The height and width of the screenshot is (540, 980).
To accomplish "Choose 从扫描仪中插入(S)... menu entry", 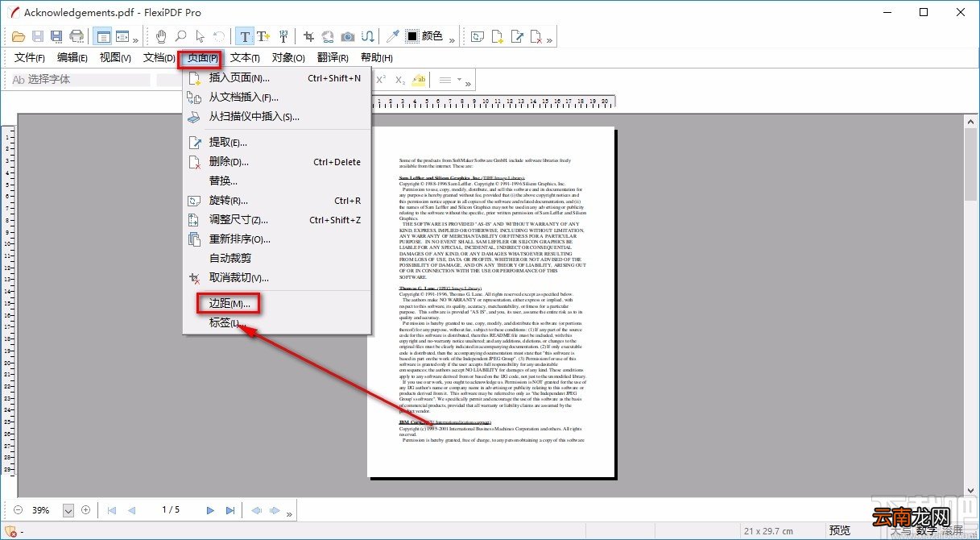I will pyautogui.click(x=276, y=117).
